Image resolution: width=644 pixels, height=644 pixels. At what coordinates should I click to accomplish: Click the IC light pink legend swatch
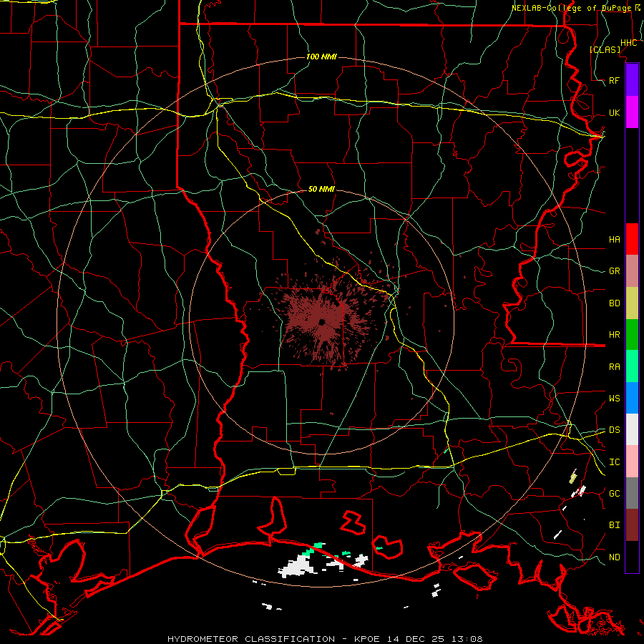tap(632, 462)
